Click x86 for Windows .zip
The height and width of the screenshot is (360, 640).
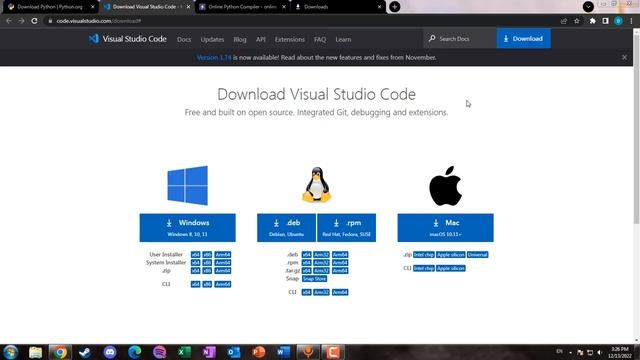[207, 271]
